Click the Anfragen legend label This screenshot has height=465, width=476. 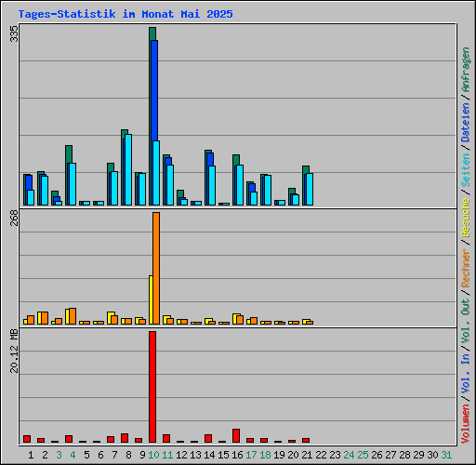coord(466,70)
